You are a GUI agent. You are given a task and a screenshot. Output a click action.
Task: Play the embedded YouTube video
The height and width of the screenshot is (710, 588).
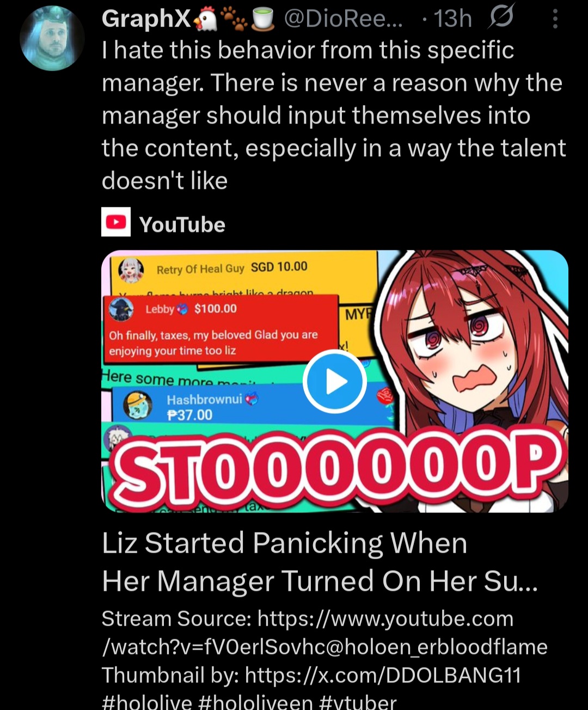coord(334,382)
